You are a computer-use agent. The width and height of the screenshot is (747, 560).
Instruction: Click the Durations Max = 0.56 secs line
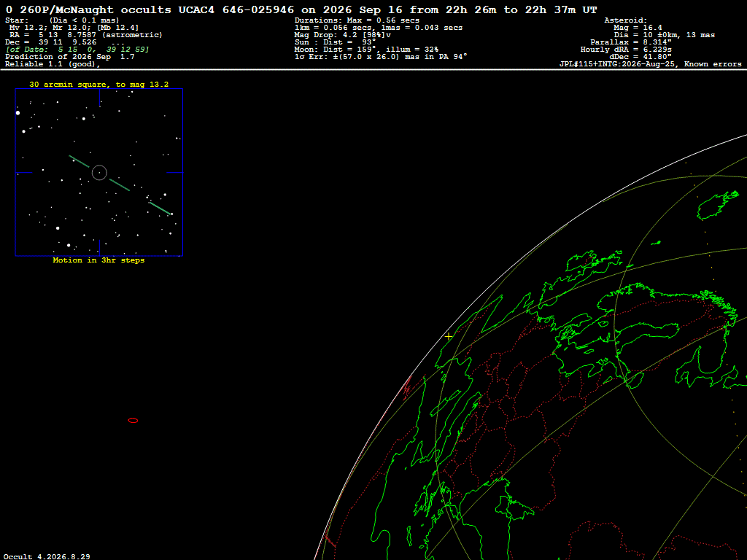(357, 20)
